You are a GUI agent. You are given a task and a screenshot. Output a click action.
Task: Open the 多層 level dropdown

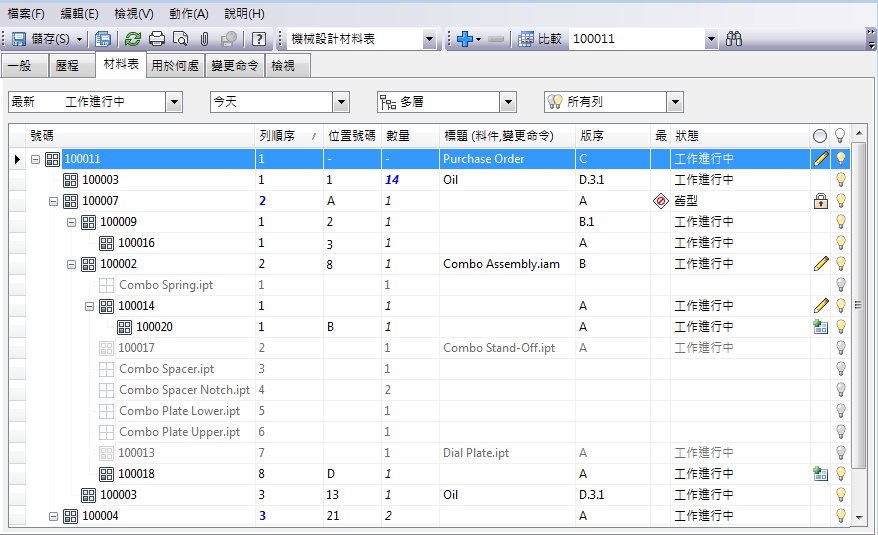pyautogui.click(x=508, y=102)
